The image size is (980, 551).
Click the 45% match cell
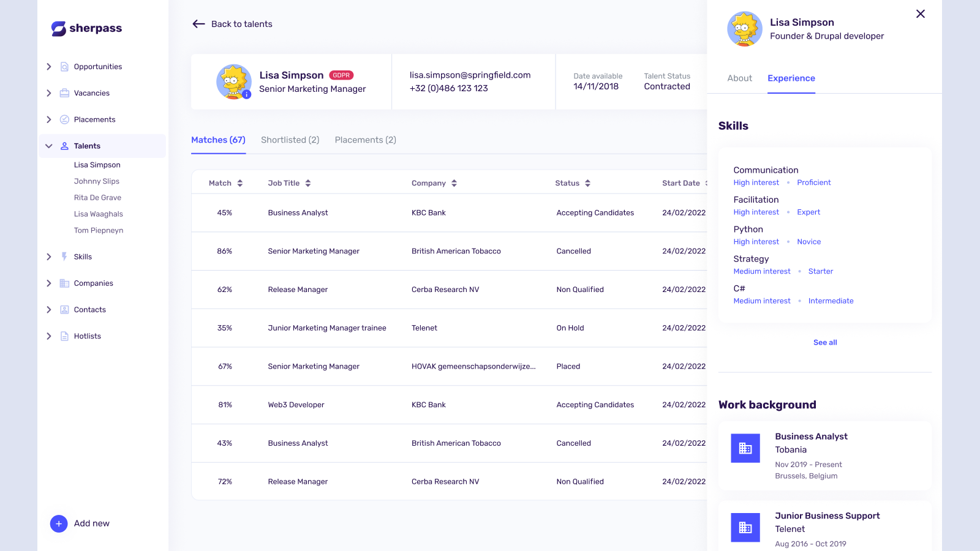tap(225, 213)
